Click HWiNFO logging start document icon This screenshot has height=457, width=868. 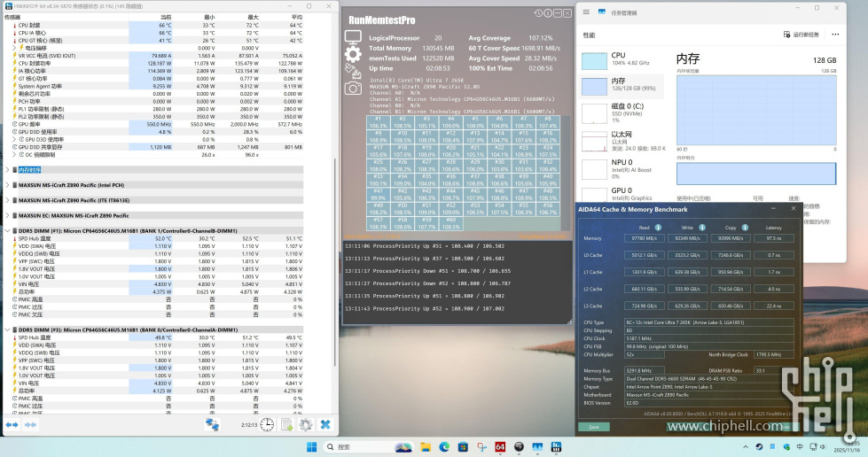(x=286, y=424)
